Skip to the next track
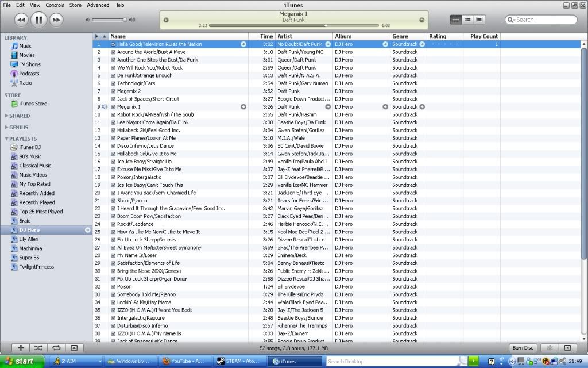588x368 pixels. pyautogui.click(x=56, y=20)
